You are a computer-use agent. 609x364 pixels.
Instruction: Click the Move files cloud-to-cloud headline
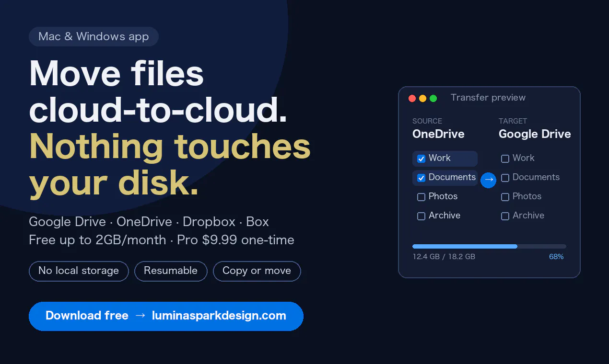click(158, 92)
